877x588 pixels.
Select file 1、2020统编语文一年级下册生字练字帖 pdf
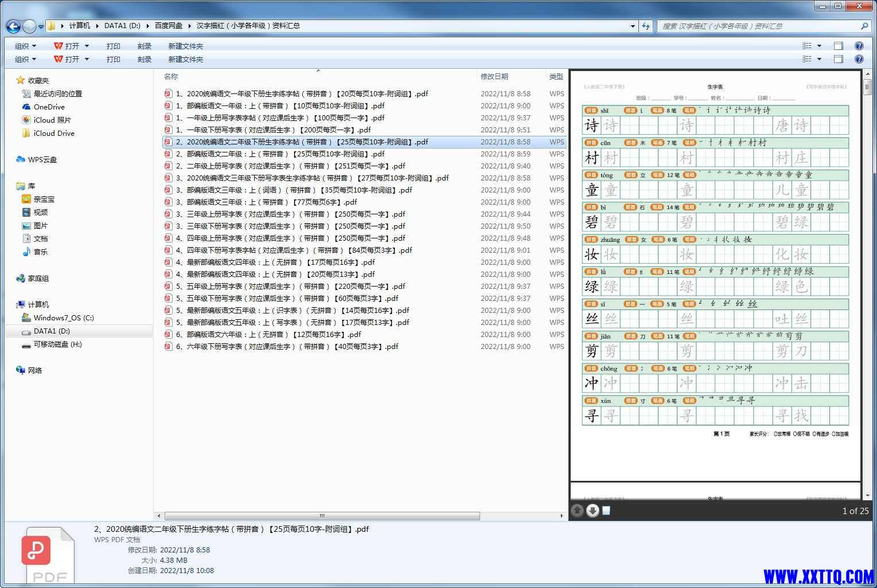302,93
